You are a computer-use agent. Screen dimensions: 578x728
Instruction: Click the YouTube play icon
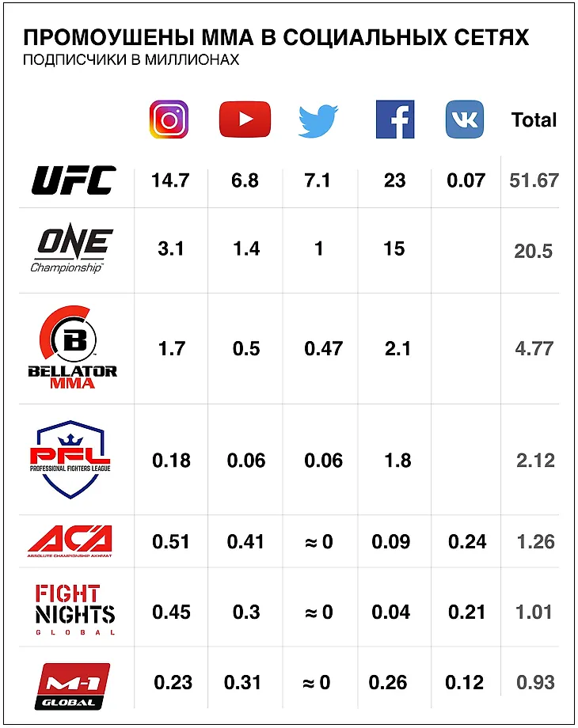pos(245,119)
